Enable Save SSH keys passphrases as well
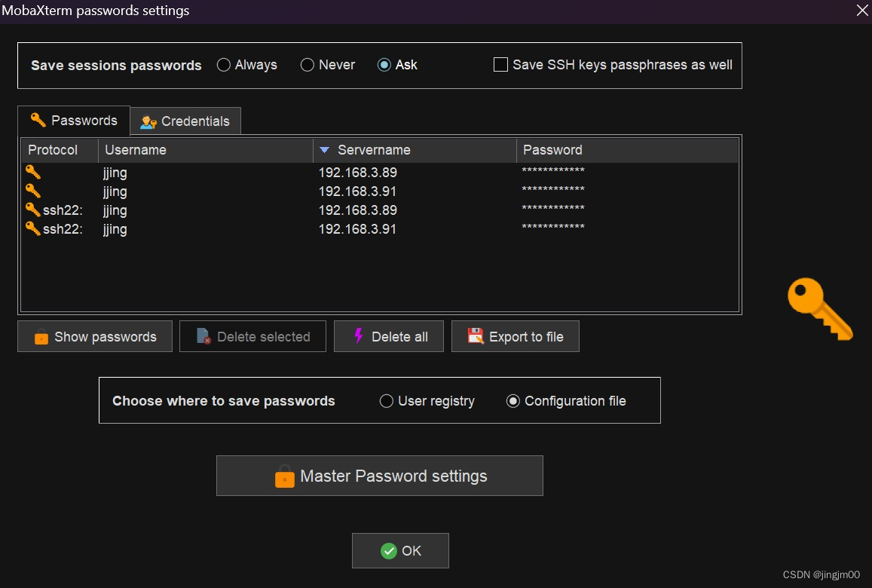This screenshot has height=588, width=872. pos(500,65)
